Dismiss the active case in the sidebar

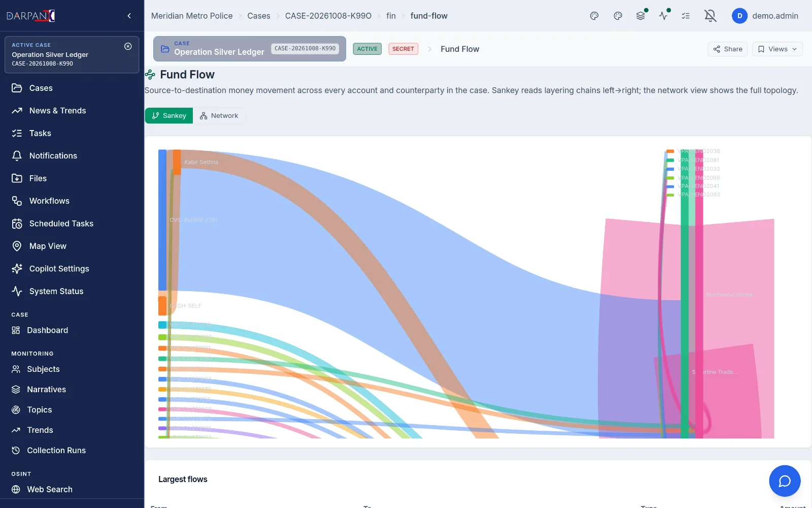[128, 46]
